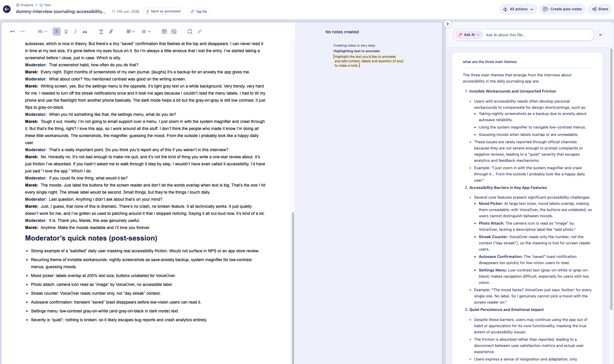Click the 'Settings Menu:' bullet label
The height and width of the screenshot is (364, 614).
[493, 270]
